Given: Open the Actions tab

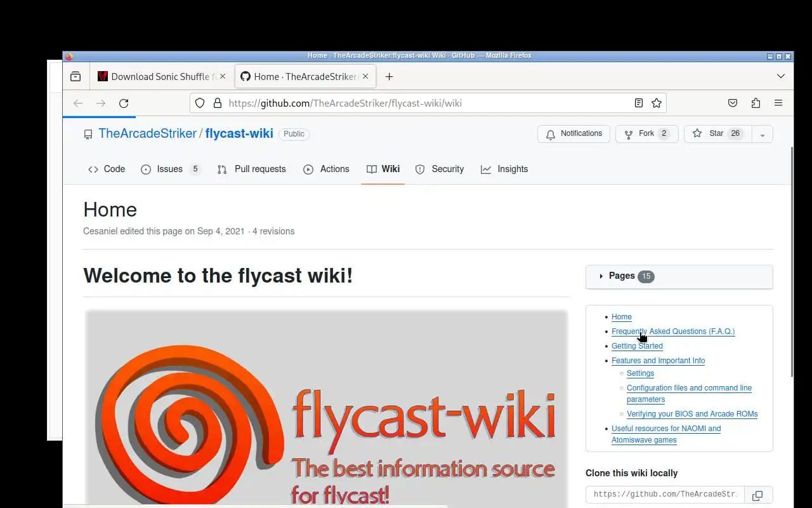Looking at the screenshot, I should pyautogui.click(x=327, y=169).
